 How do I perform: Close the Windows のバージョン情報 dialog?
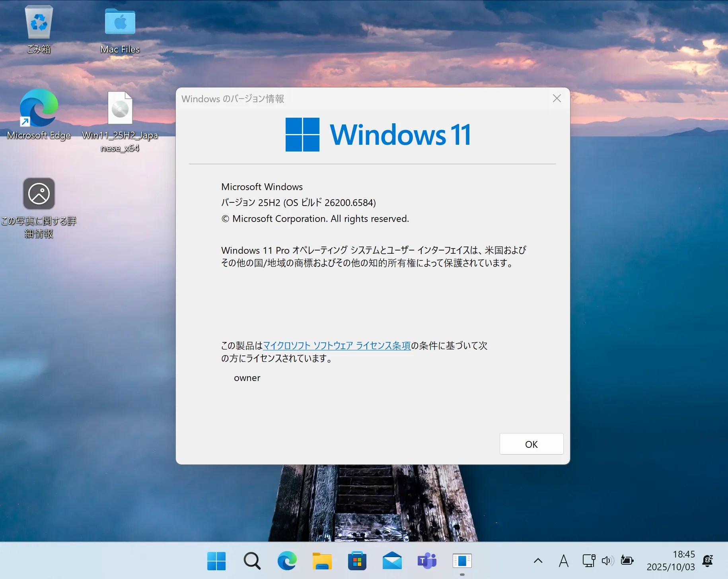click(557, 99)
